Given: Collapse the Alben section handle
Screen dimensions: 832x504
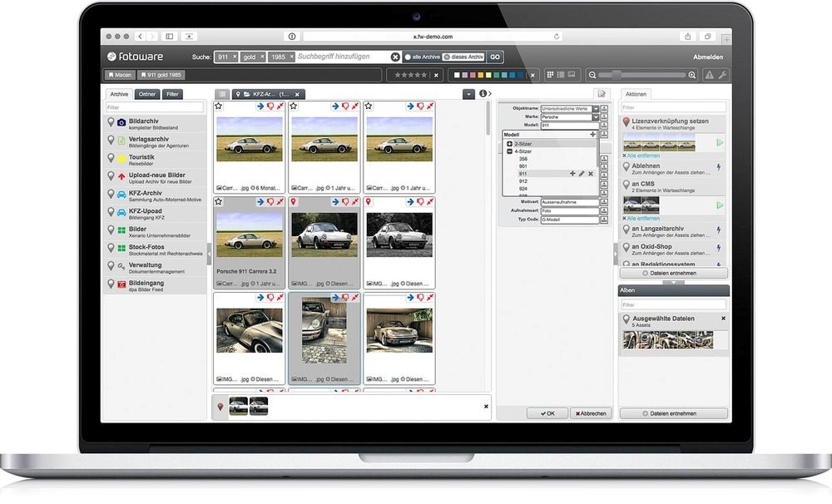Looking at the screenshot, I should pos(673,282).
